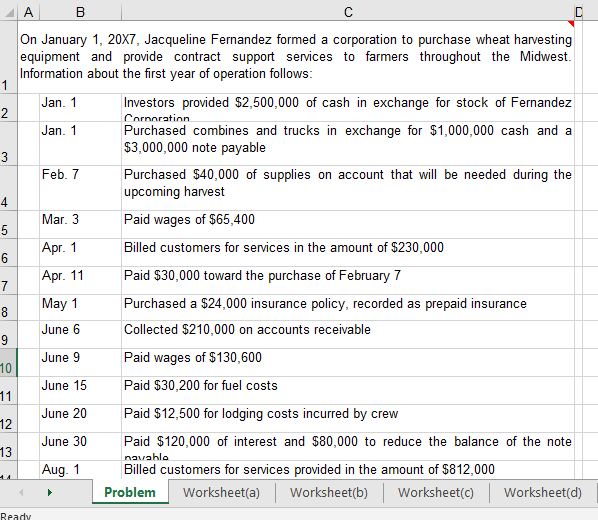Click the cell 'Paid $120,000 of interest'
The height and width of the screenshot is (520, 598).
348,446
